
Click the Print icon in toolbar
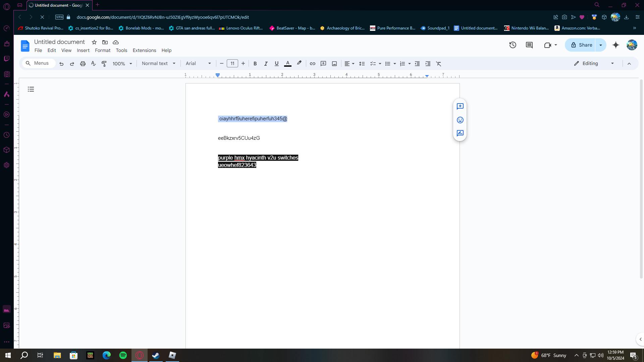tap(83, 64)
